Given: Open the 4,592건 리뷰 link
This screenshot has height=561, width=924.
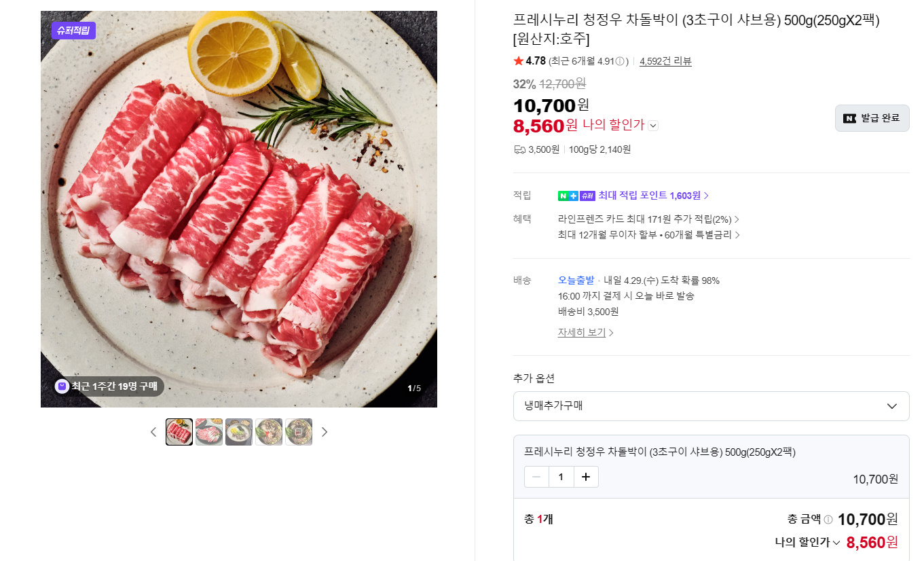Looking at the screenshot, I should pyautogui.click(x=665, y=61).
